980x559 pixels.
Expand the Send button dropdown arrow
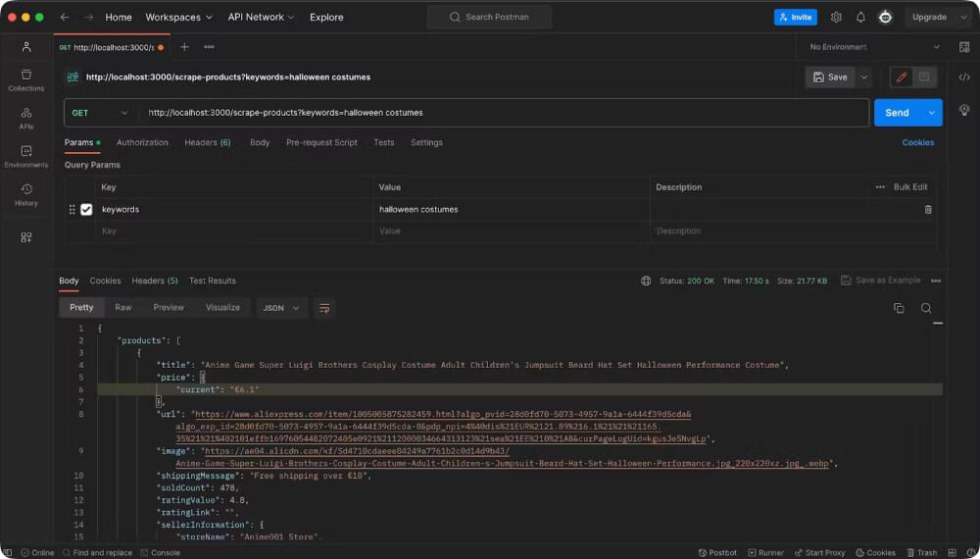click(x=931, y=113)
